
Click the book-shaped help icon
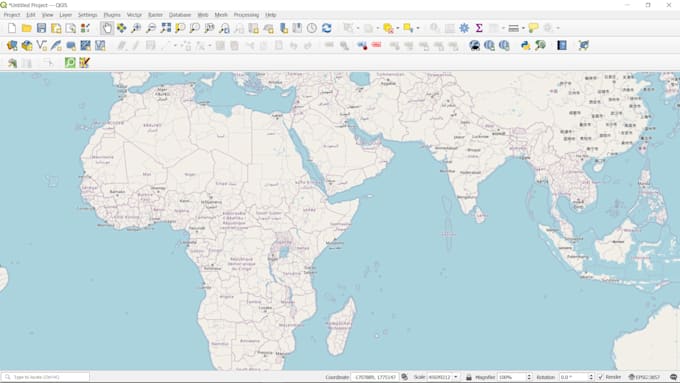pos(562,46)
